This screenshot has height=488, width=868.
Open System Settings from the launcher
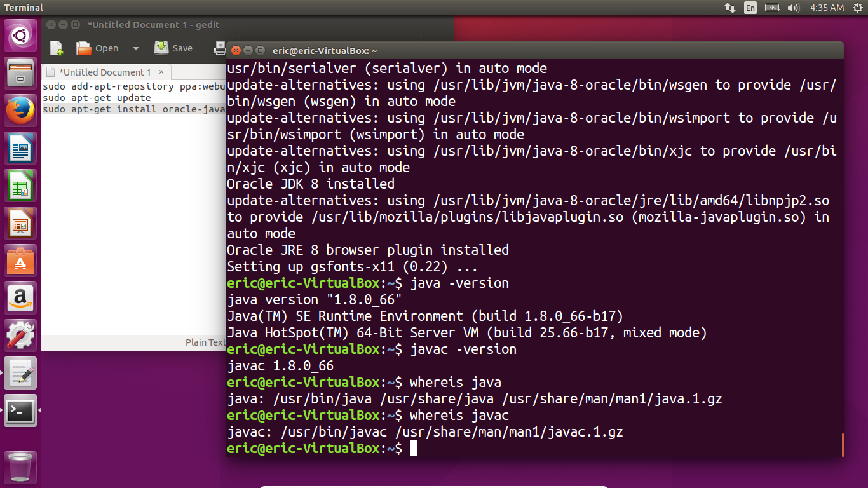click(x=20, y=335)
